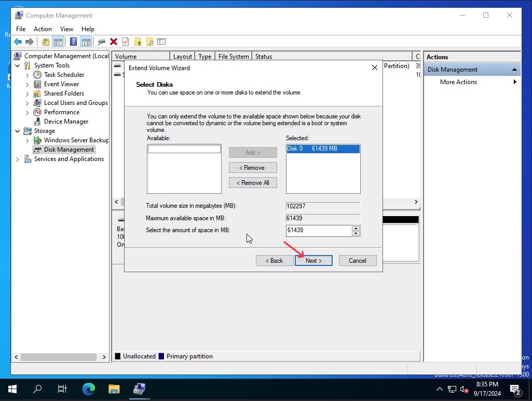Click the muted speaker tray icon

click(x=465, y=390)
